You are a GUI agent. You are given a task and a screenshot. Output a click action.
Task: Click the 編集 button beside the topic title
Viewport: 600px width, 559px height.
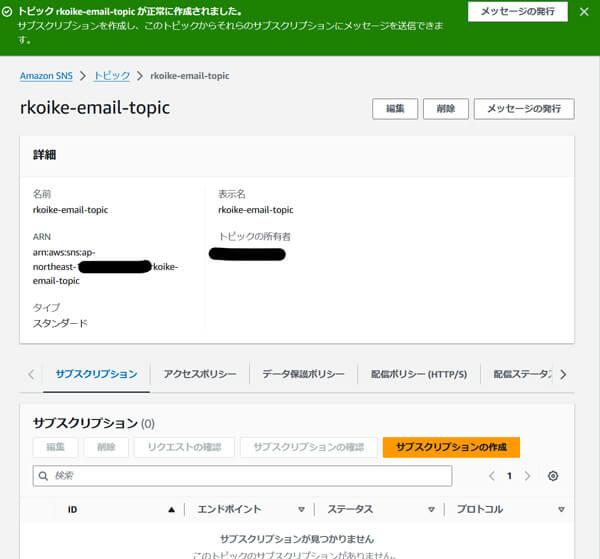[x=395, y=109]
